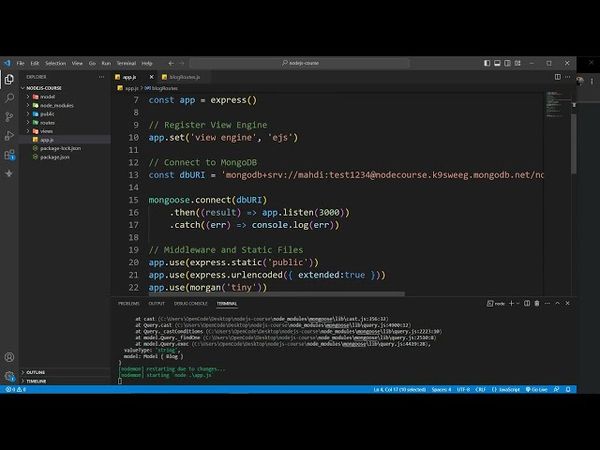Screen dimensions: 600x450
Task: Expand the routes folder
Action: click(x=28, y=122)
